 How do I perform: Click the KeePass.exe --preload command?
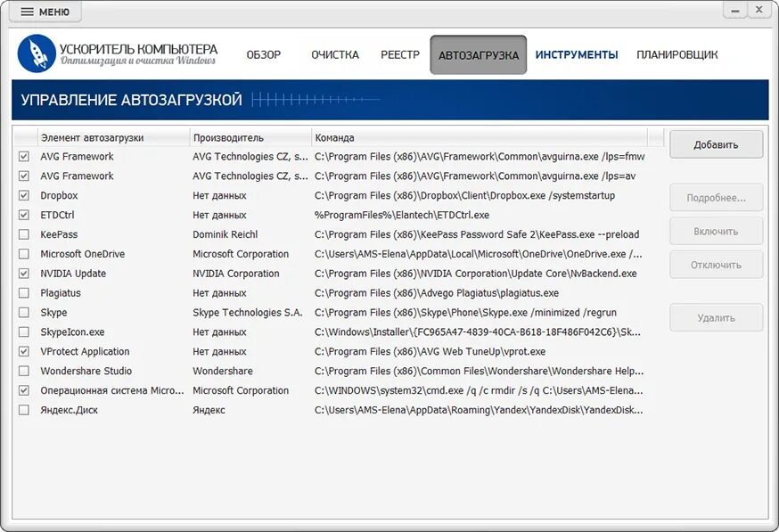pos(477,234)
